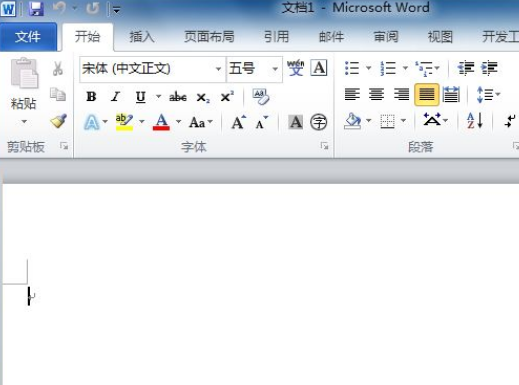Toggle Underline formatting

pos(141,97)
